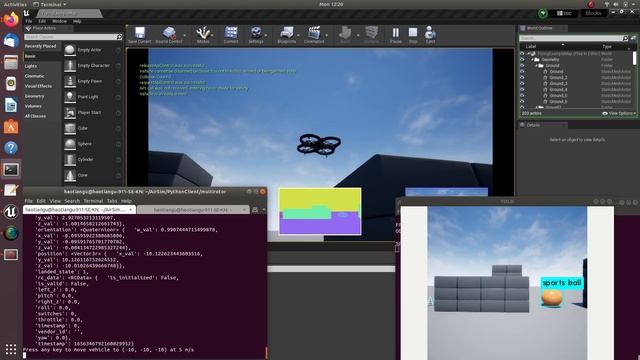Choose the All Classes category
This screenshot has height=360, width=640.
35,116
